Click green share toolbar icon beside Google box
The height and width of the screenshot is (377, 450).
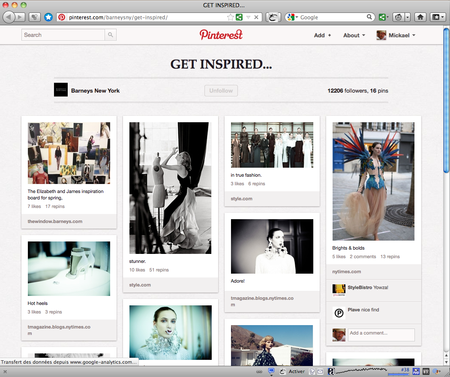[x=383, y=17]
